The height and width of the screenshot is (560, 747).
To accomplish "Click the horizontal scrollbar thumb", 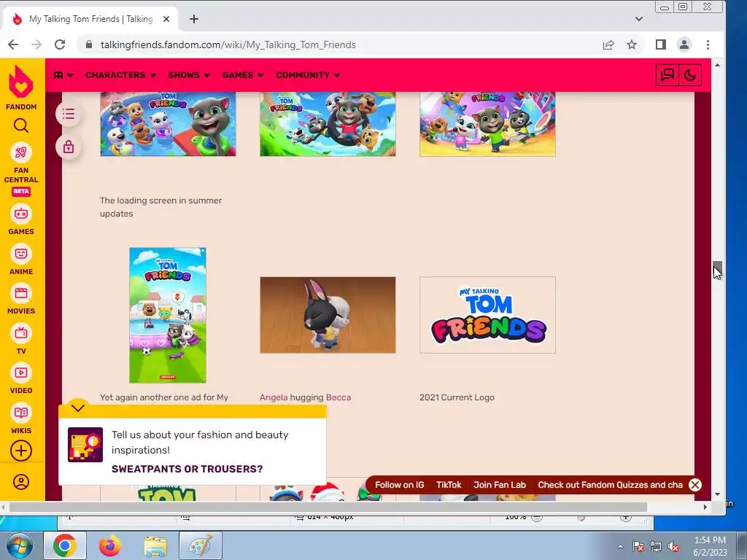I will (x=328, y=507).
